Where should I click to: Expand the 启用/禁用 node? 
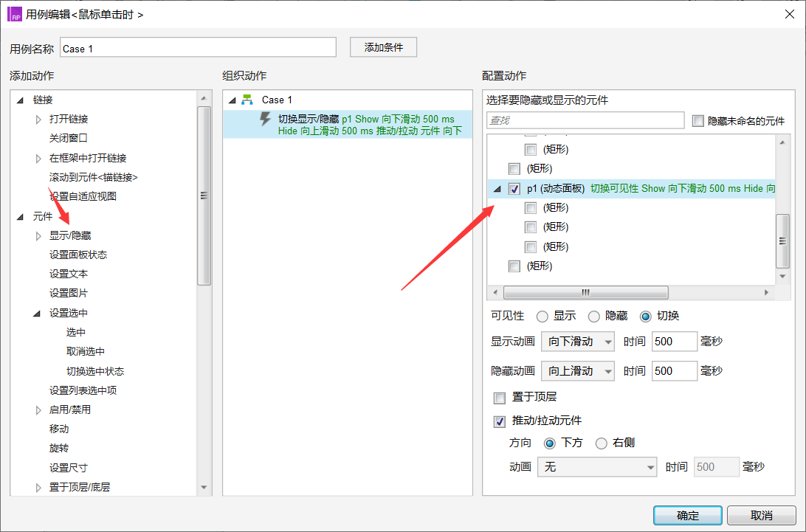click(38, 410)
